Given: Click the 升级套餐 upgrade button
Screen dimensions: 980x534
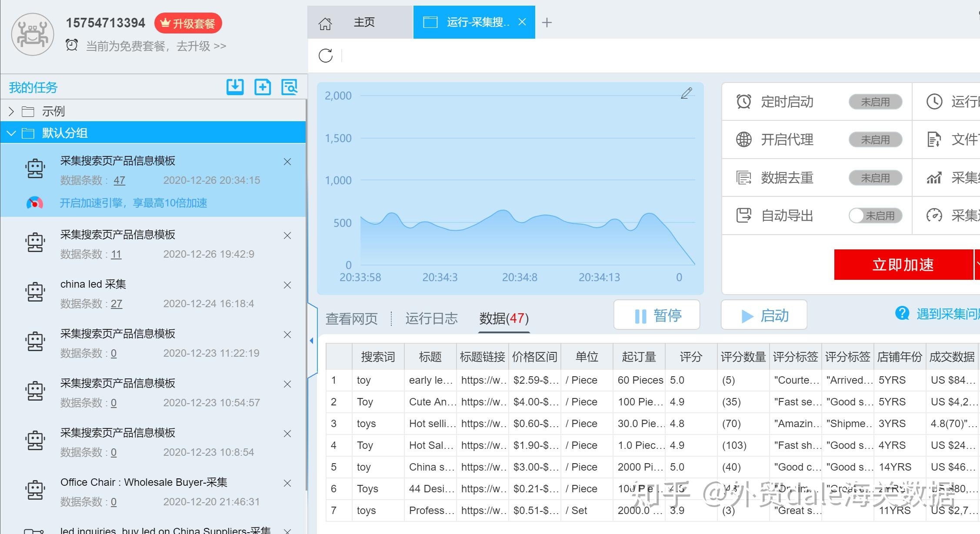Looking at the screenshot, I should point(188,23).
